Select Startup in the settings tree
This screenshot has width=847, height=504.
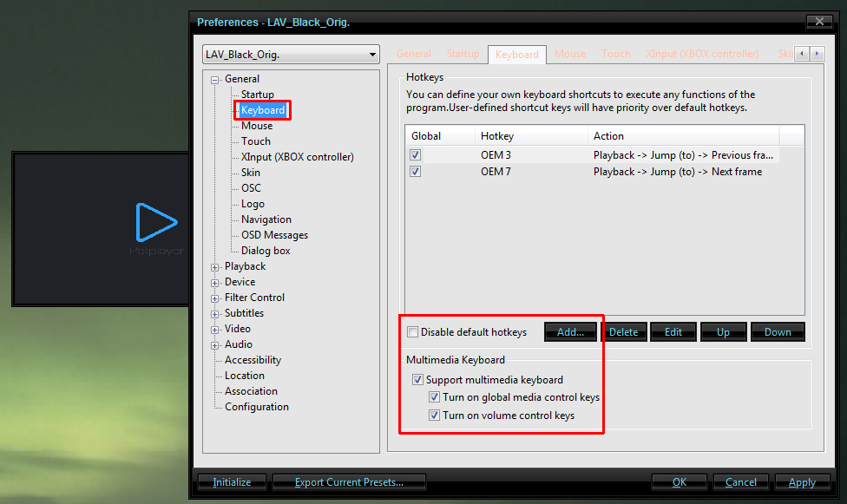coord(257,95)
